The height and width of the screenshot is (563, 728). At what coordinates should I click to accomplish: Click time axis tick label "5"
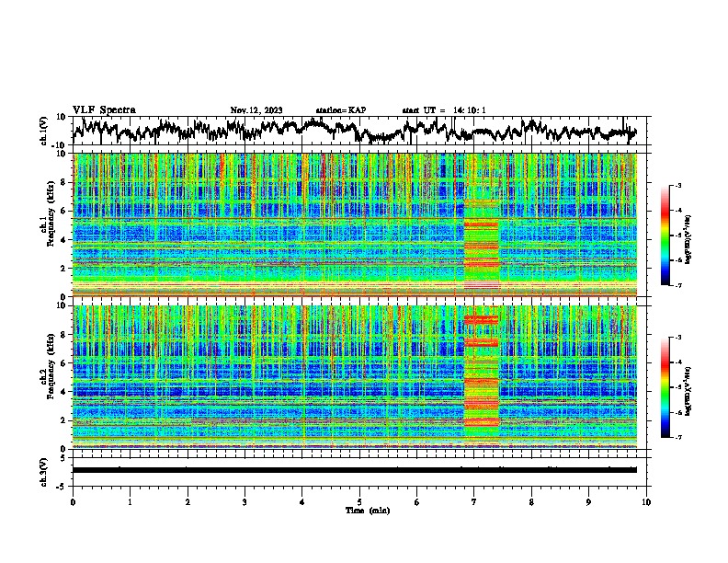click(359, 502)
